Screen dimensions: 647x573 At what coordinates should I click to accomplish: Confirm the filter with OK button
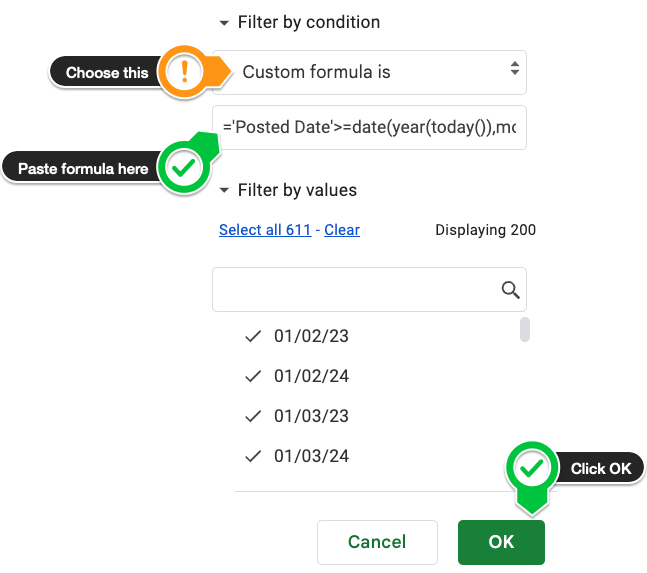[x=501, y=542]
